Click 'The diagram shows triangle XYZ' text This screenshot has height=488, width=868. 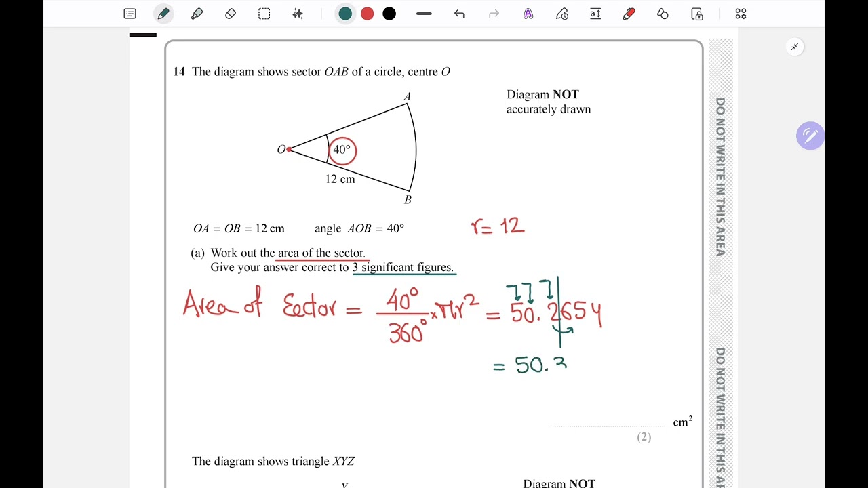click(273, 462)
